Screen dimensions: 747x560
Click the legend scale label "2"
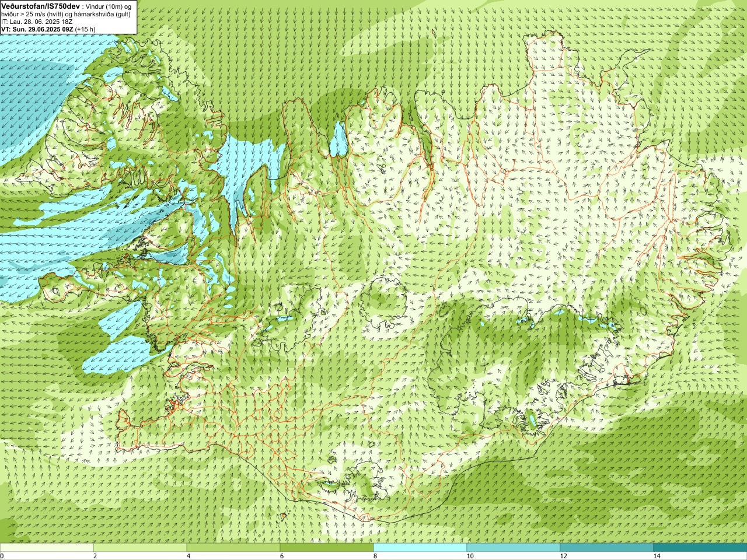click(x=95, y=556)
